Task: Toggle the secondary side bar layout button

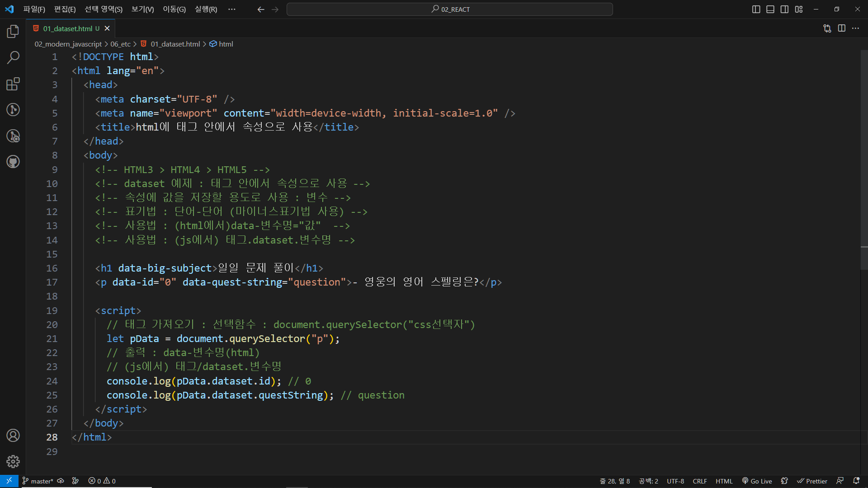Action: [784, 9]
